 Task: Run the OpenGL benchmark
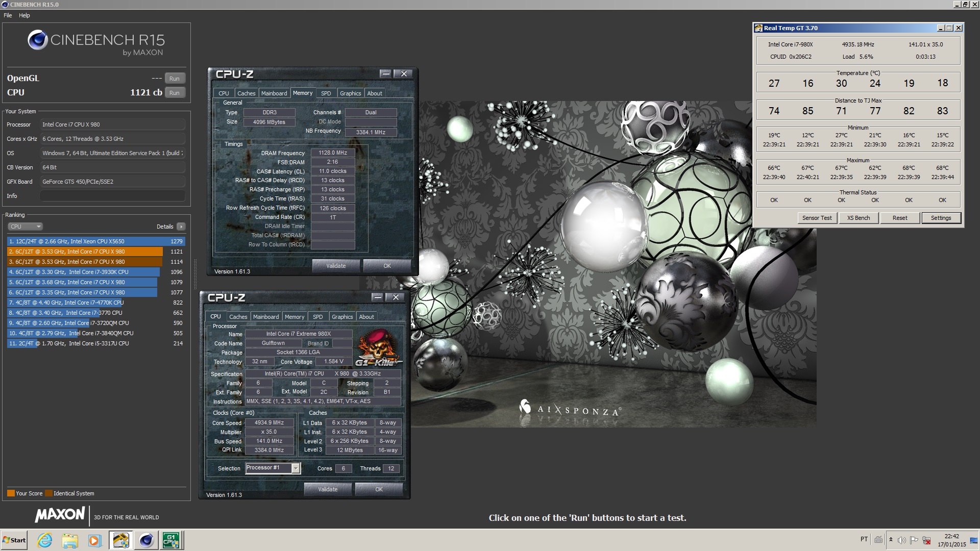[175, 79]
